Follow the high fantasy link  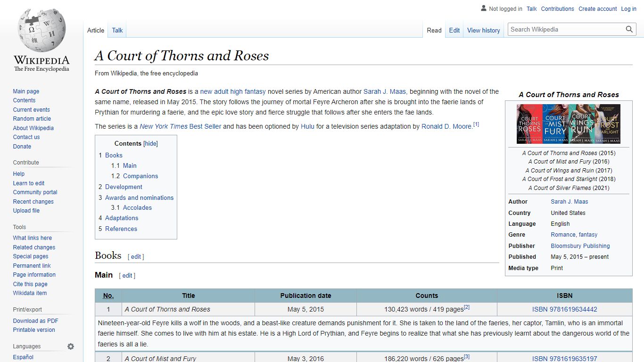[248, 91]
